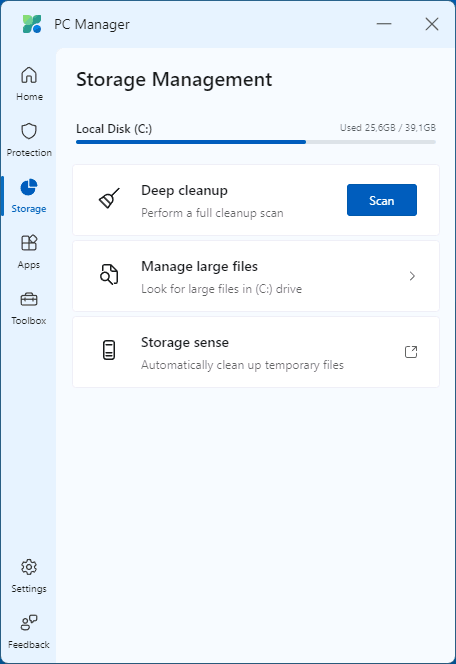This screenshot has height=664, width=456.
Task: Open the Apps section
Action: tap(29, 252)
